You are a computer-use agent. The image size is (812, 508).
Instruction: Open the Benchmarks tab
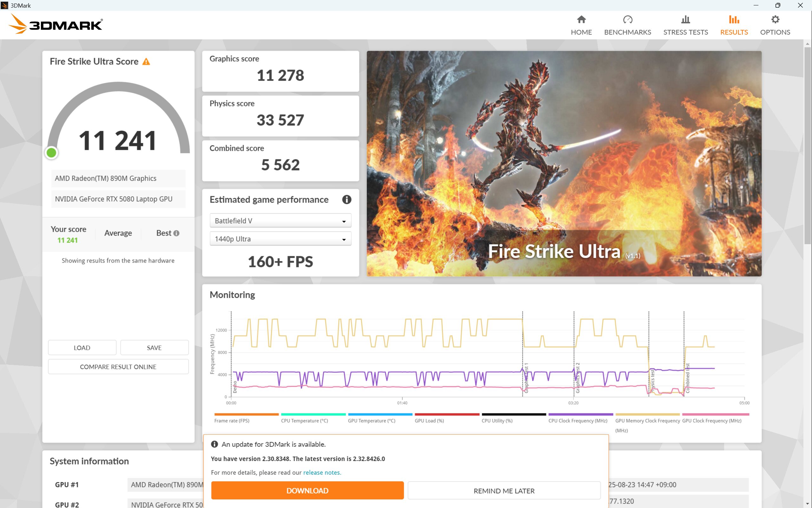(x=627, y=25)
